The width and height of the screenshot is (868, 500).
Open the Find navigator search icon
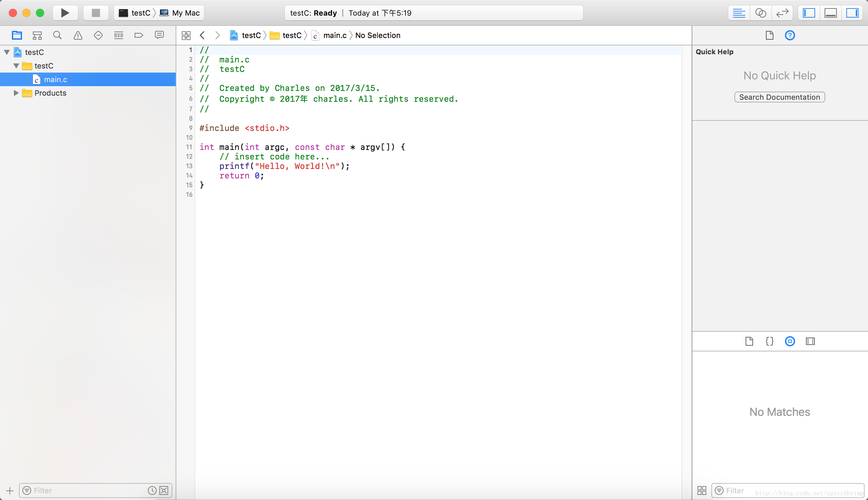[57, 35]
